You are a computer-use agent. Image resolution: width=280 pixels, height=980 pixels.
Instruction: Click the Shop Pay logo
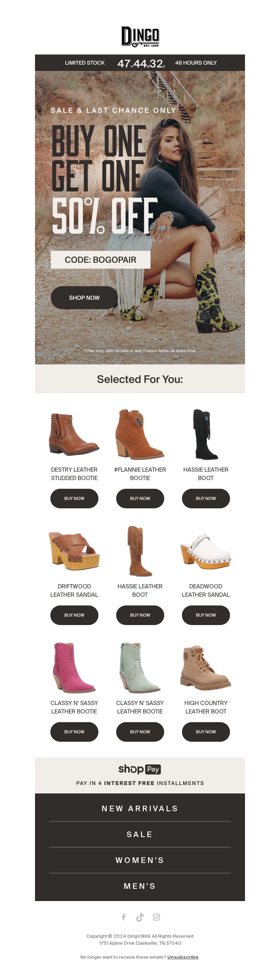[140, 769]
